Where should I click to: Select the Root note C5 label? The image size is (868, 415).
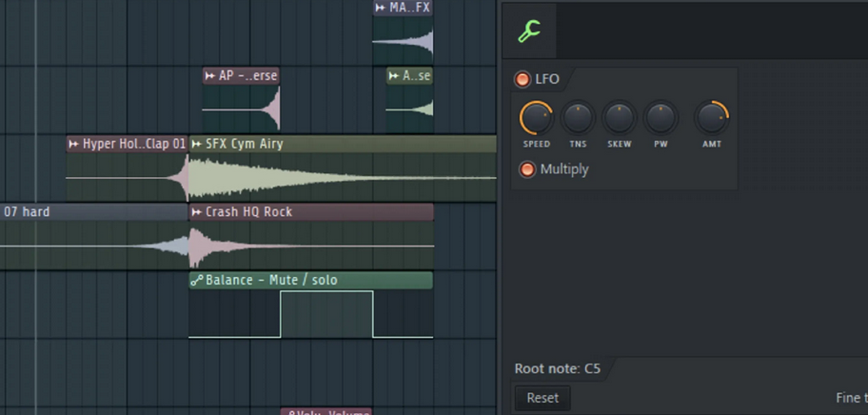pyautogui.click(x=558, y=369)
